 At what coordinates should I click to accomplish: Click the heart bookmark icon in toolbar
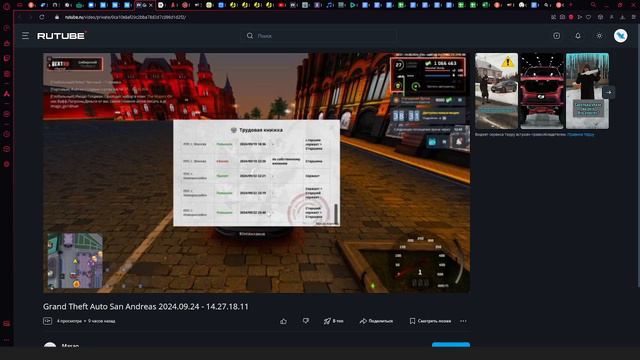tap(589, 17)
